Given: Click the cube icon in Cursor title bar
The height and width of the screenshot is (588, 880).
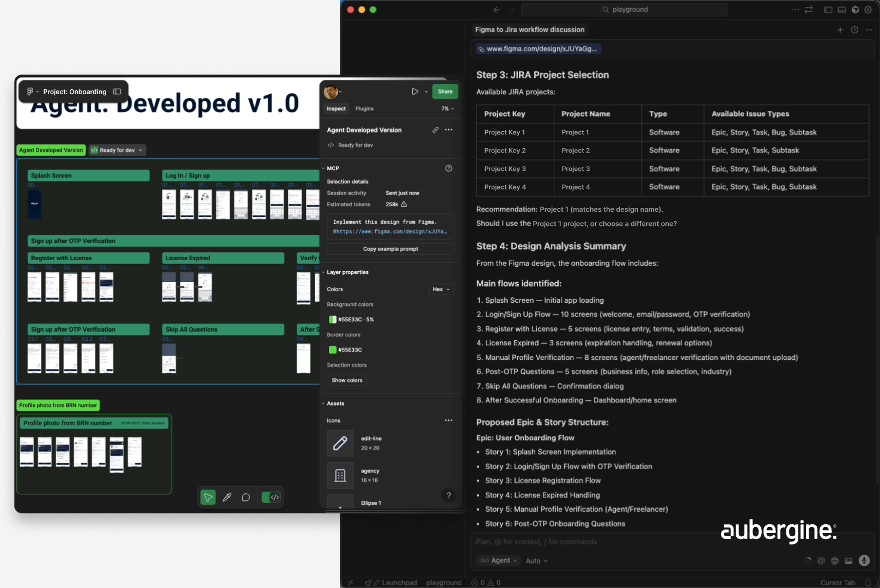Looking at the screenshot, I should pos(855,10).
